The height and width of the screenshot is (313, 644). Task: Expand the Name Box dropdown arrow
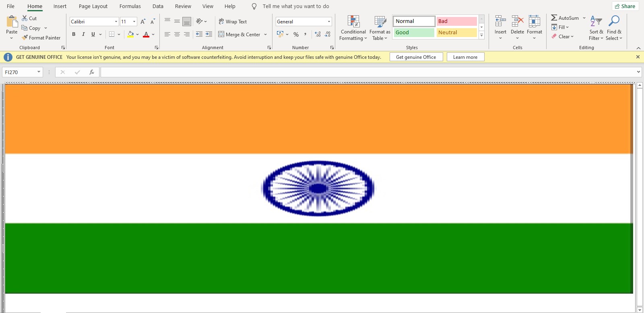pyautogui.click(x=39, y=72)
